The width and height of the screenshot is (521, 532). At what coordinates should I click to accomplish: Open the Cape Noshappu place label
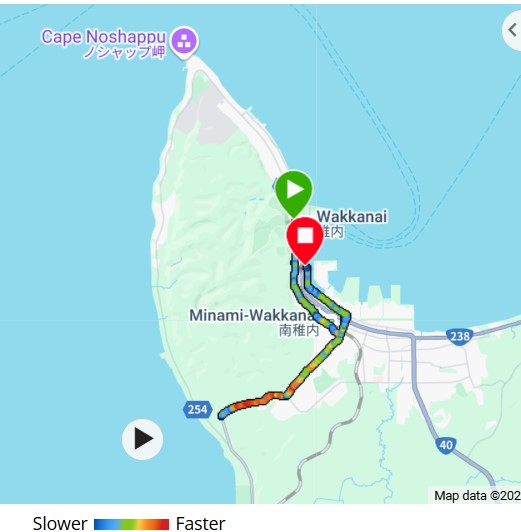[x=104, y=44]
